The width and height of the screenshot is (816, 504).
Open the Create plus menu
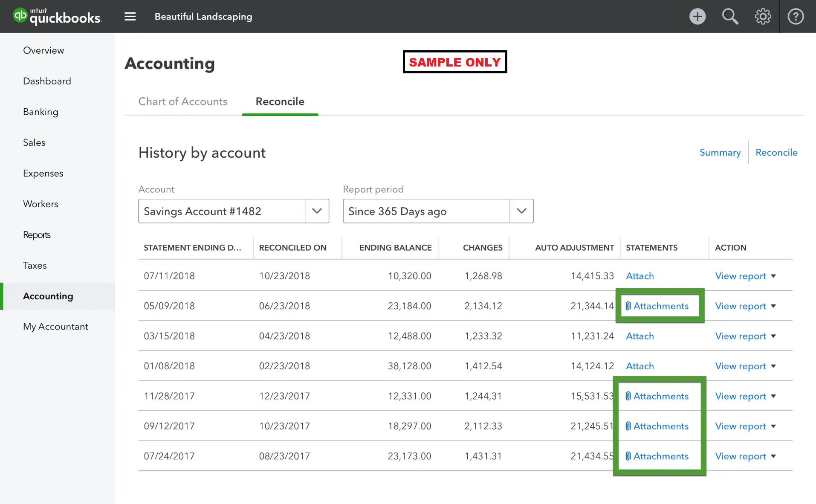point(697,17)
